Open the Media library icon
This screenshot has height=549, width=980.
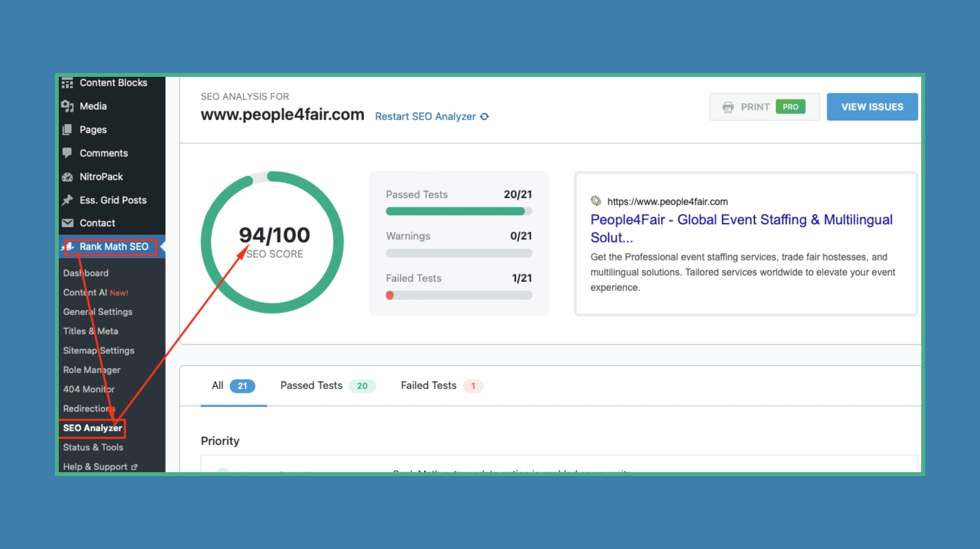[67, 106]
